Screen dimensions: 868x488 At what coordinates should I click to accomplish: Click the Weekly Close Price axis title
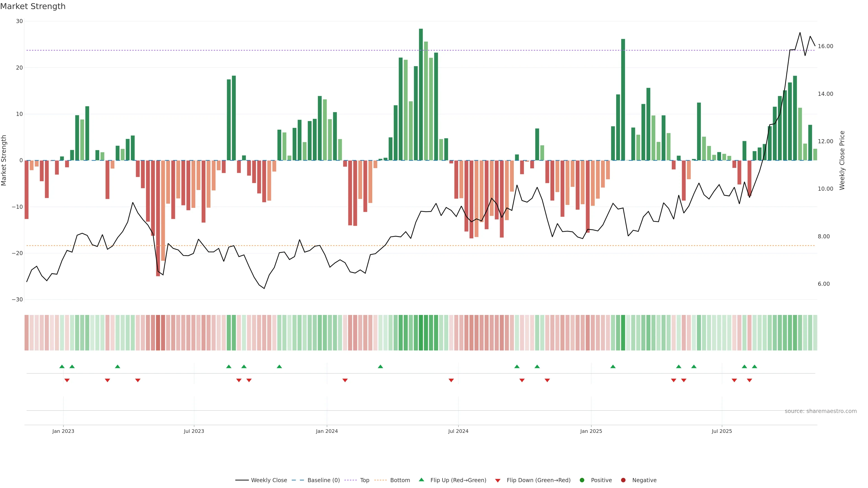click(842, 160)
